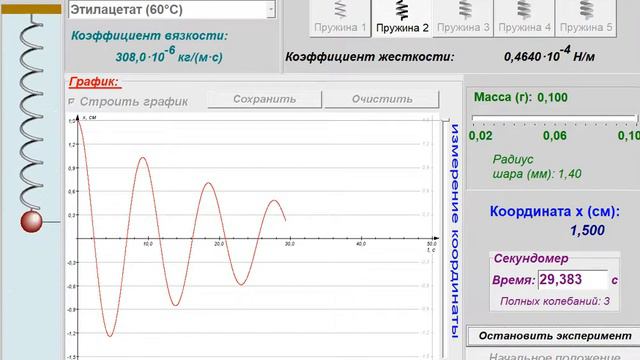This screenshot has height=360, width=640.
Task: Click the Масса (г): 0,100 label
Action: point(520,98)
